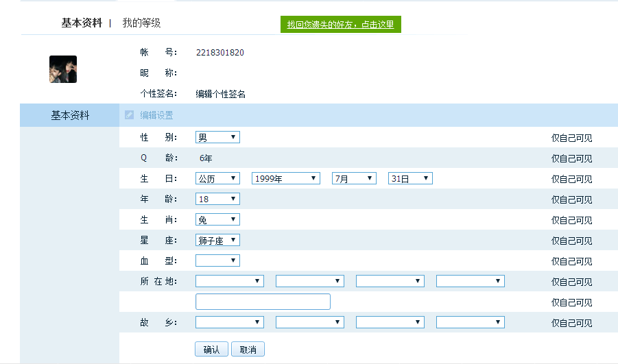Switch to the 我的等级 tab
This screenshot has width=618, height=364.
click(141, 23)
